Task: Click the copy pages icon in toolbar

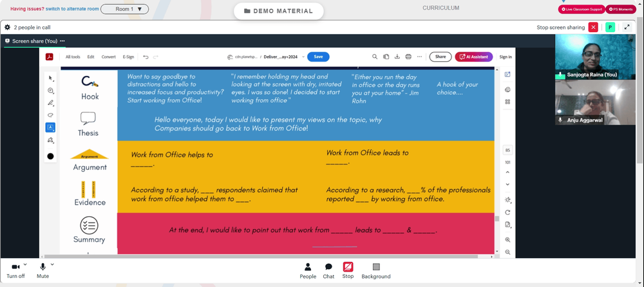Action: (x=386, y=57)
